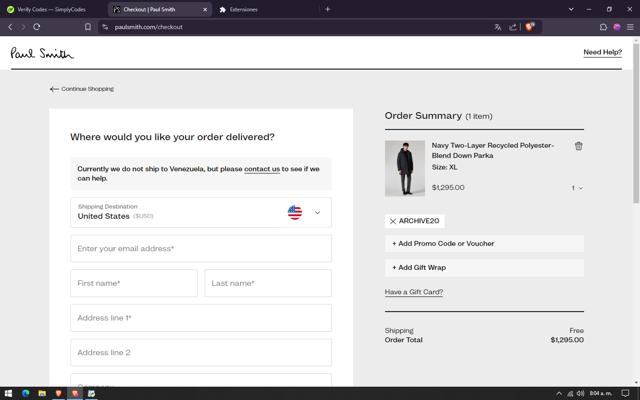This screenshot has height=400, width=640.
Task: Open first Brave icon on taskbar
Action: (58, 393)
